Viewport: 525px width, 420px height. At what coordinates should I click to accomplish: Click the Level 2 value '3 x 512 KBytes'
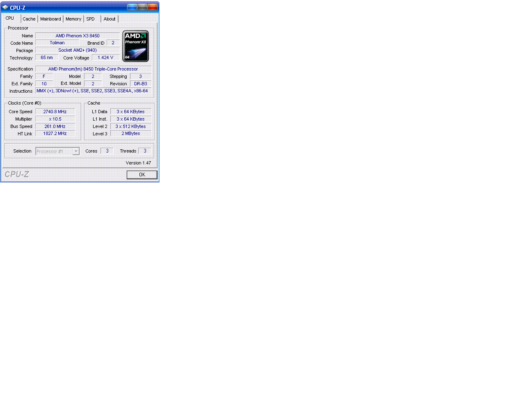131,126
